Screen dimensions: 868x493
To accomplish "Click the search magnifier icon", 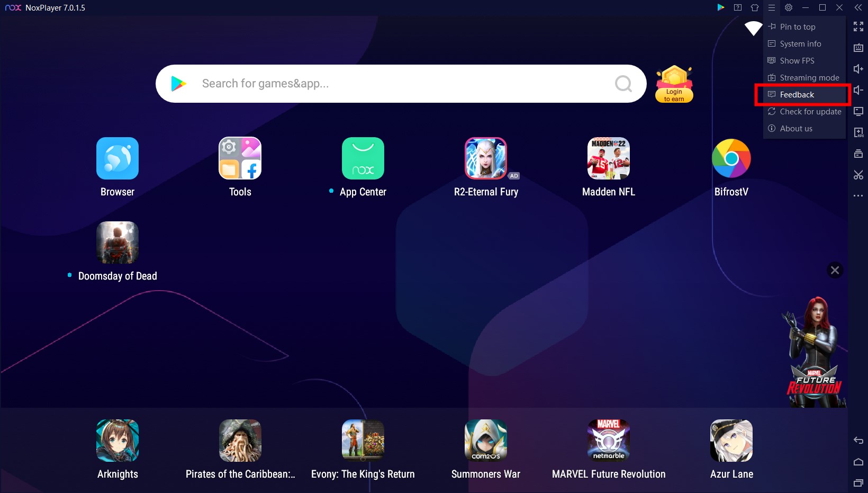I will click(x=623, y=84).
